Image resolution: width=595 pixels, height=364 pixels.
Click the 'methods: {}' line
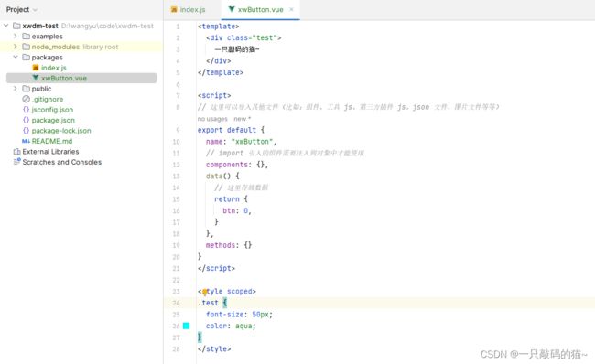click(229, 245)
